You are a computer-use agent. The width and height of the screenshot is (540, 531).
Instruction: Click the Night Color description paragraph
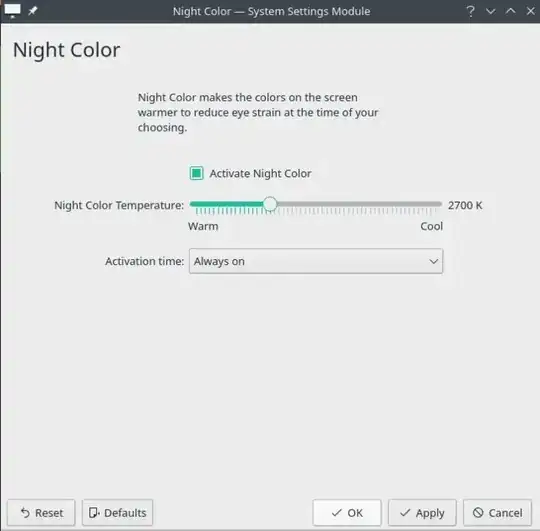tap(258, 112)
